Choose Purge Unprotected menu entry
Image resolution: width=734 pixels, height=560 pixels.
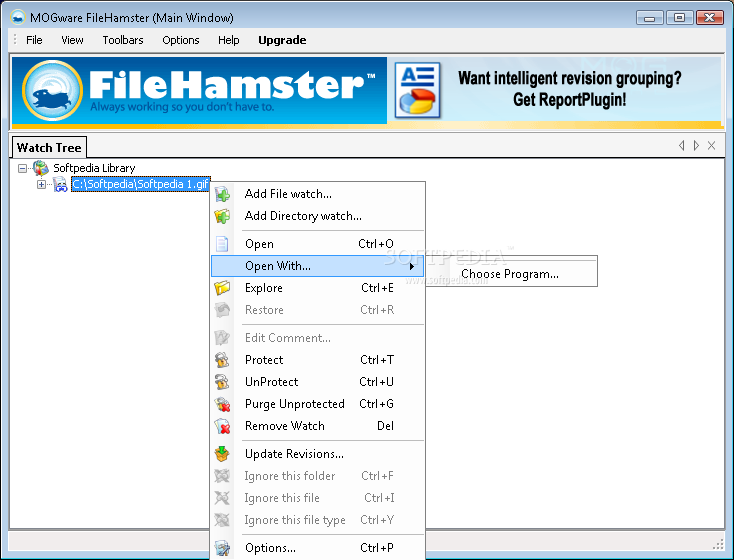pos(318,404)
